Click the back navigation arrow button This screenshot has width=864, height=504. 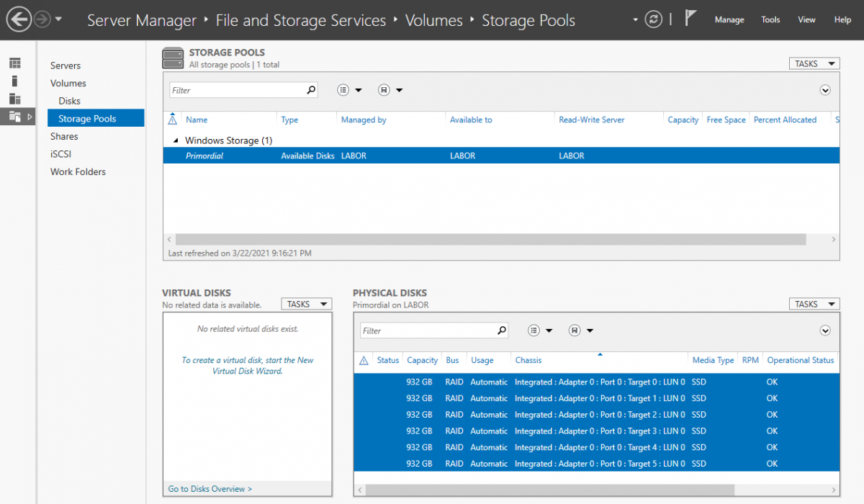point(19,19)
